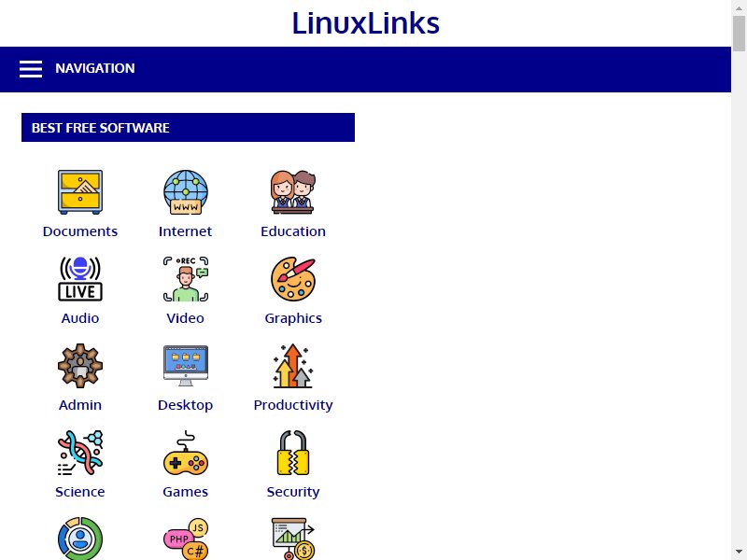Click the Internet globe WWW icon
This screenshot has width=747, height=560.
point(185,192)
